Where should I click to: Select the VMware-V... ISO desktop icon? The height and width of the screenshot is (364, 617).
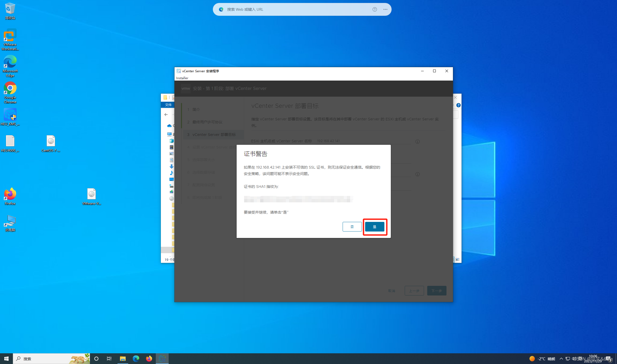tap(91, 197)
